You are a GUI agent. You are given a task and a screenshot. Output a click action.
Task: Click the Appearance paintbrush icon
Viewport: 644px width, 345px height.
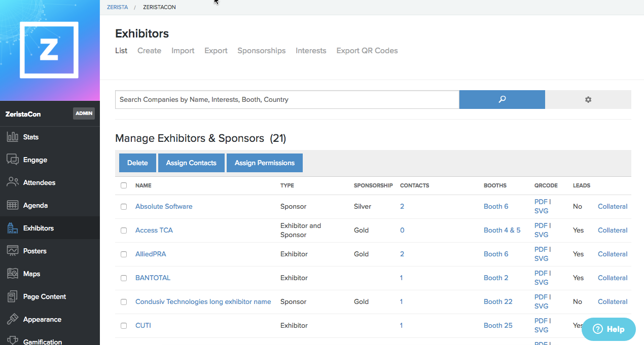(12, 319)
